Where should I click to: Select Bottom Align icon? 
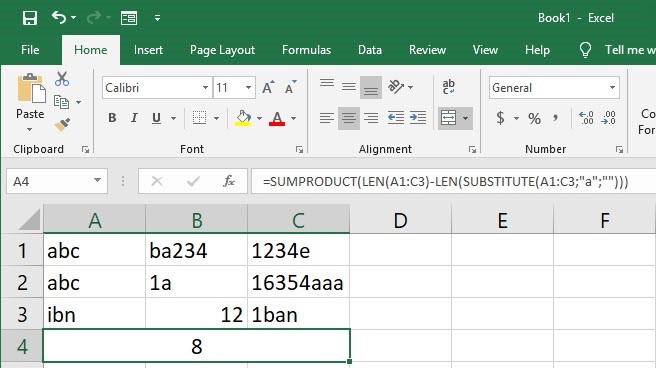pos(371,87)
